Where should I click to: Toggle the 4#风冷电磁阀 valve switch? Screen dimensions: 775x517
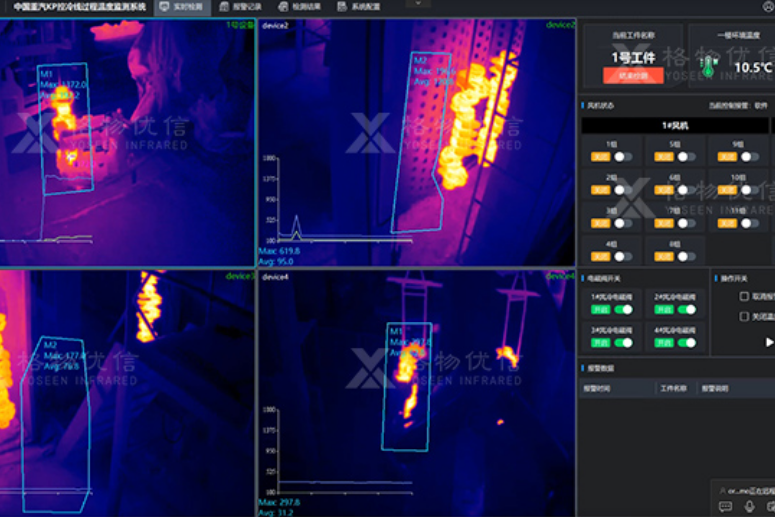(686, 343)
